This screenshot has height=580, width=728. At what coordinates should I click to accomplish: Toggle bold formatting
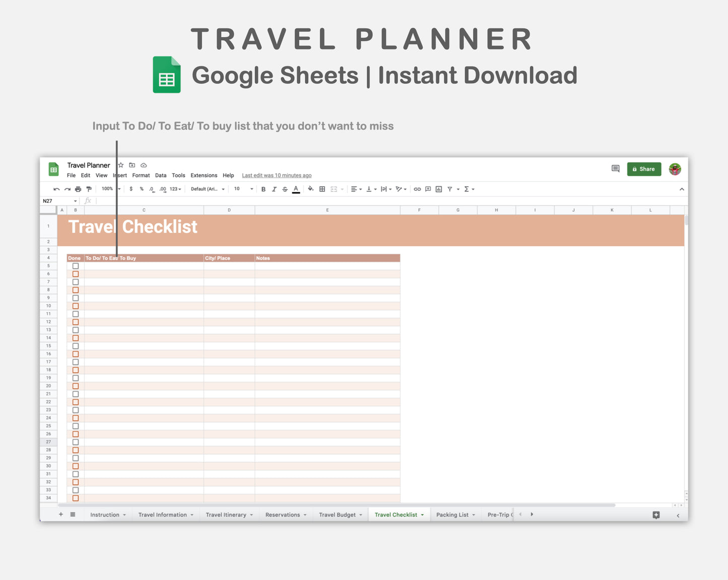[x=263, y=189]
